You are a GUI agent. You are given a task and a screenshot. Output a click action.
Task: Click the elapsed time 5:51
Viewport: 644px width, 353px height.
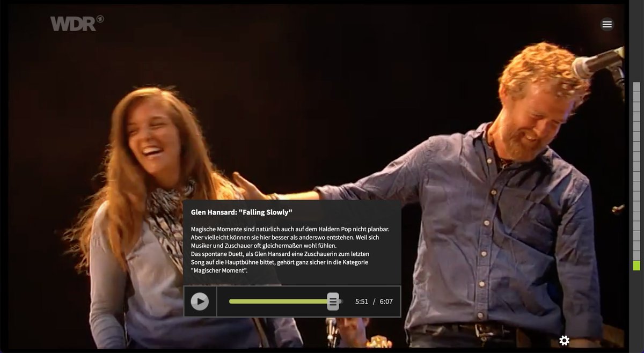click(x=362, y=301)
